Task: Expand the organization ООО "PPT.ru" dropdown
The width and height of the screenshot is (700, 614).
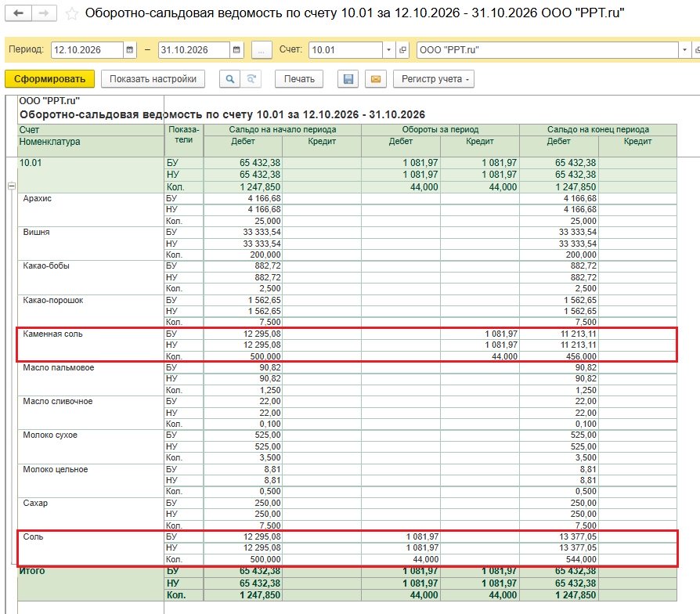Action: pos(684,49)
